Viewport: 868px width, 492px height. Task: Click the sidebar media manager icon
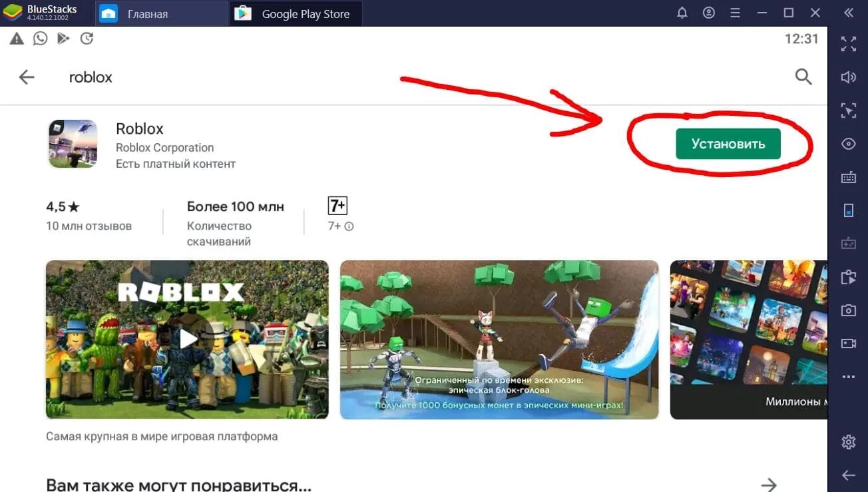click(x=849, y=277)
